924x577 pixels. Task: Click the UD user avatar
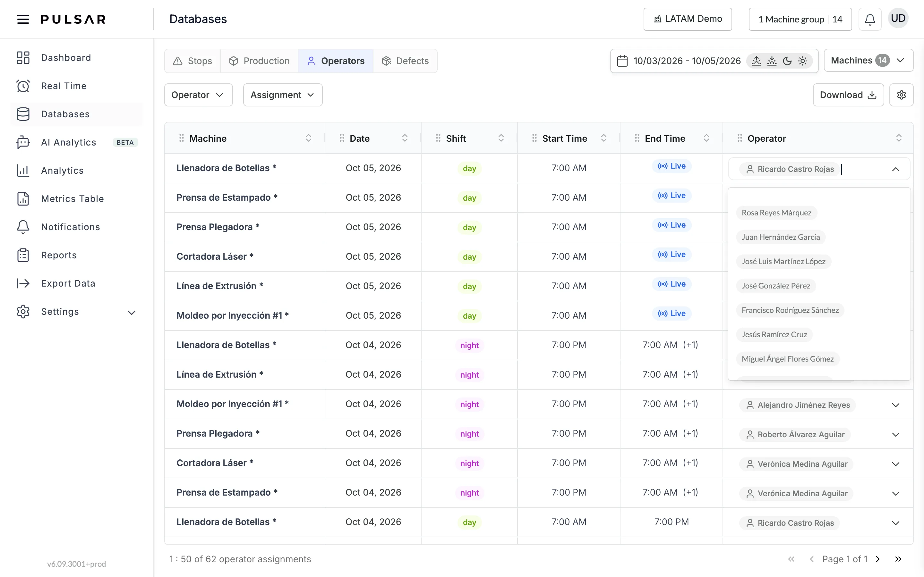898,18
